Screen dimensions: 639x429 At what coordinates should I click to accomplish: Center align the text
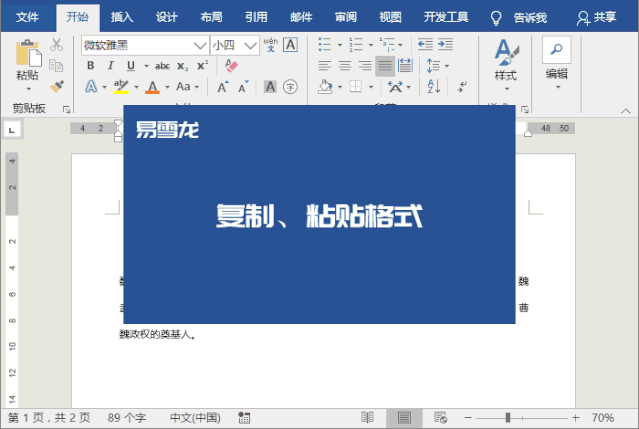(345, 66)
